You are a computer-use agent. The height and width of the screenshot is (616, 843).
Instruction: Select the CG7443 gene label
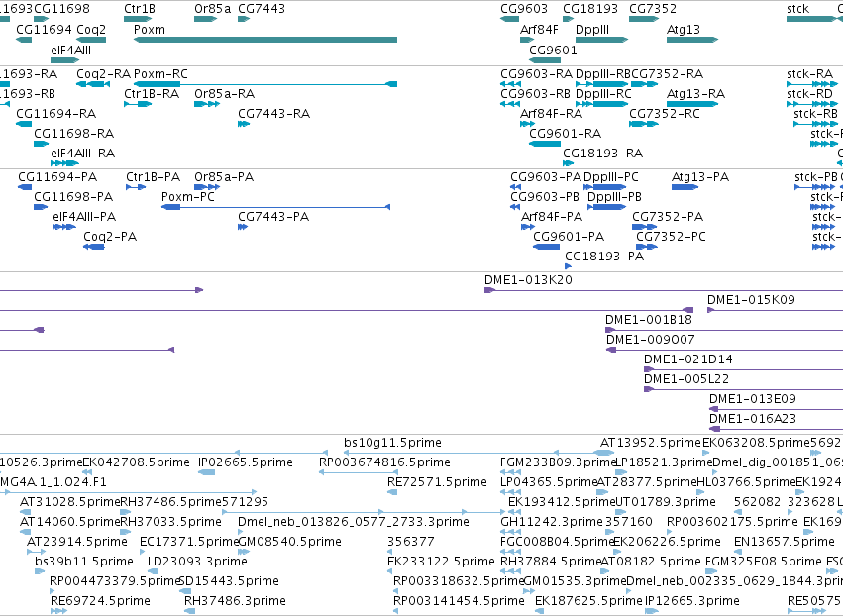(262, 9)
